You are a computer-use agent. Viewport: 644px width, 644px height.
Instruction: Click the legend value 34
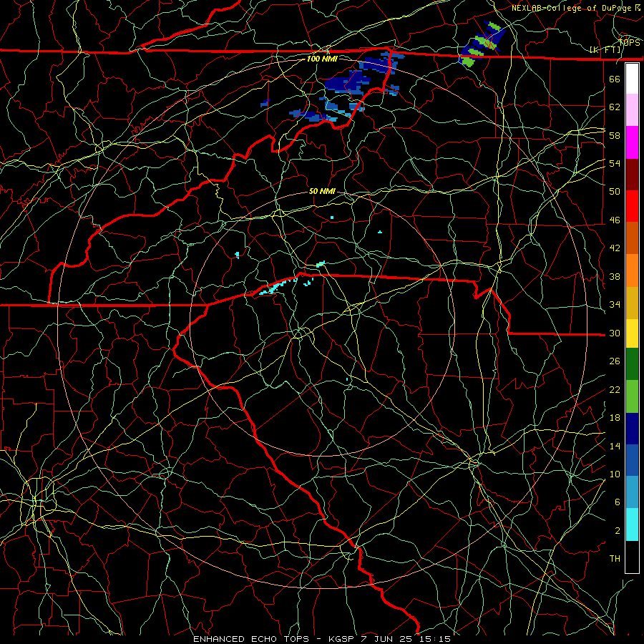click(615, 305)
